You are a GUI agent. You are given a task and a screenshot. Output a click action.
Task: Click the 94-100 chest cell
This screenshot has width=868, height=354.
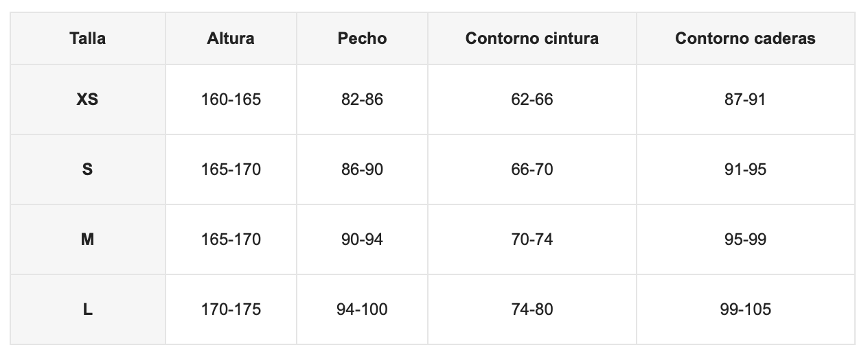(x=362, y=309)
